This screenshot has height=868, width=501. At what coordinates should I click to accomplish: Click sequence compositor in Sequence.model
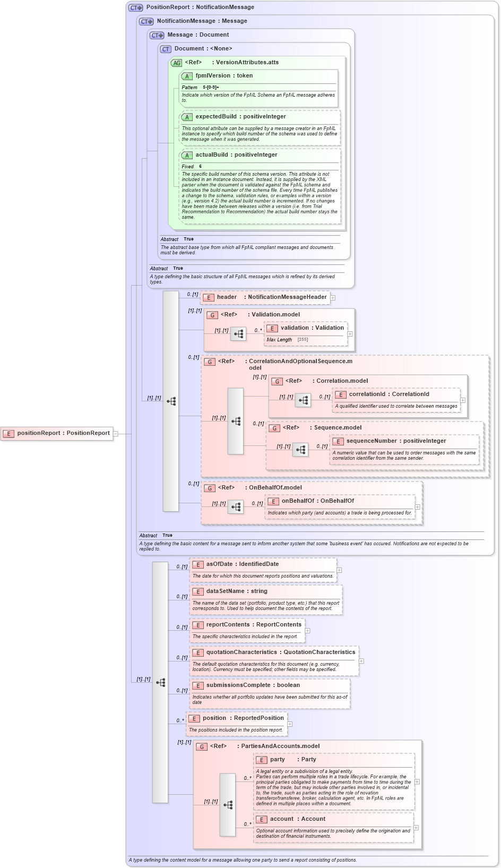(x=300, y=450)
